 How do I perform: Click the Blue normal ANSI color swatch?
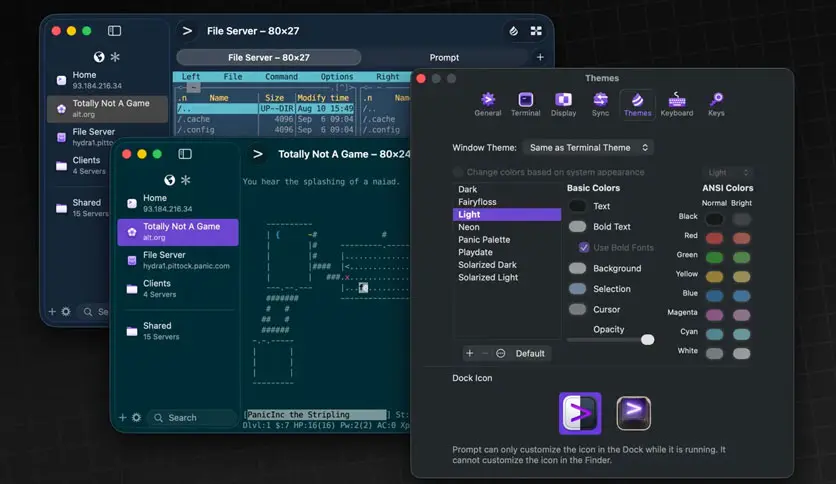(x=714, y=296)
